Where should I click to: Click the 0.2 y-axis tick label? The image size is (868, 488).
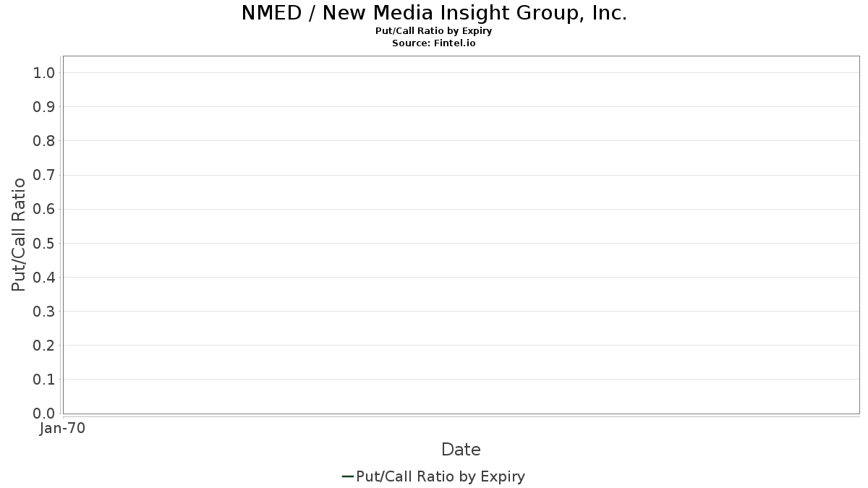[44, 346]
